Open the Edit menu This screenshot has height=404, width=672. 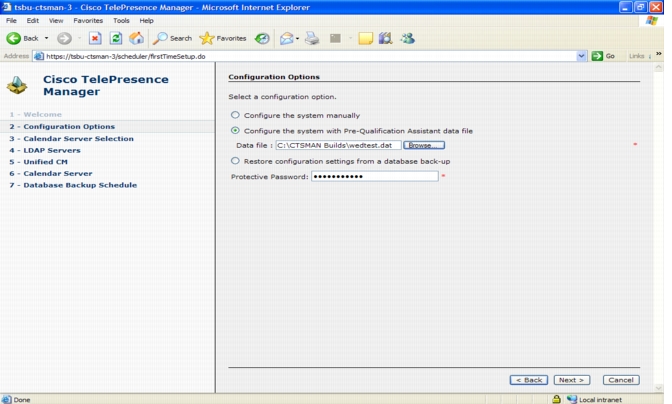pos(33,21)
